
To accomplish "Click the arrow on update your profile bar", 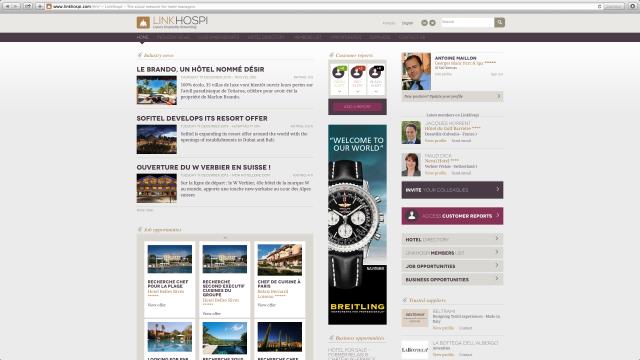I will click(498, 96).
